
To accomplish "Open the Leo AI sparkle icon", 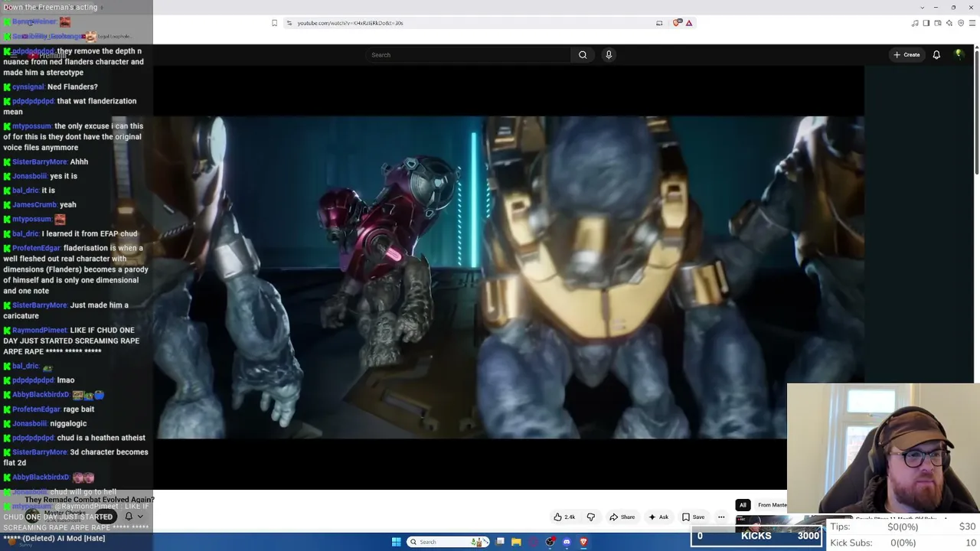I will click(x=949, y=23).
